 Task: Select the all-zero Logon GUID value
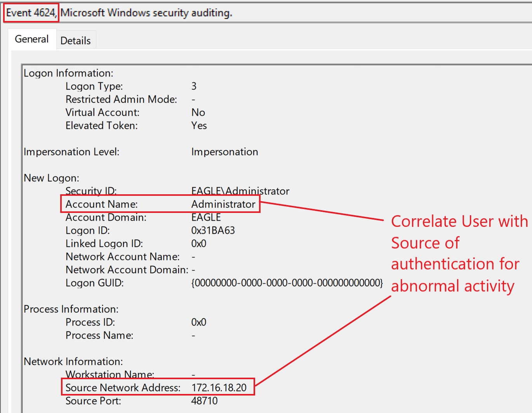pos(287,283)
